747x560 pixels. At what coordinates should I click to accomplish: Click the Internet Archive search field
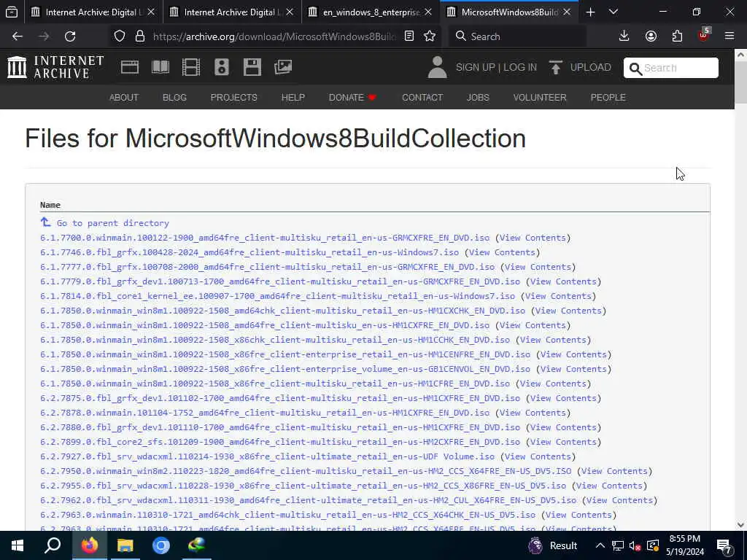click(x=671, y=68)
